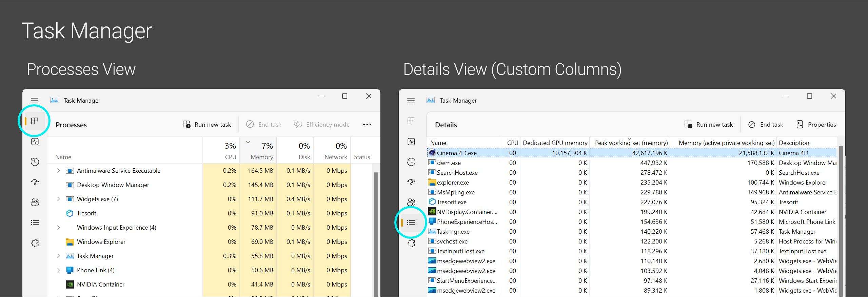This screenshot has width=868, height=297.
Task: Select highlighted Details icon in right window sidebar
Action: click(x=411, y=222)
